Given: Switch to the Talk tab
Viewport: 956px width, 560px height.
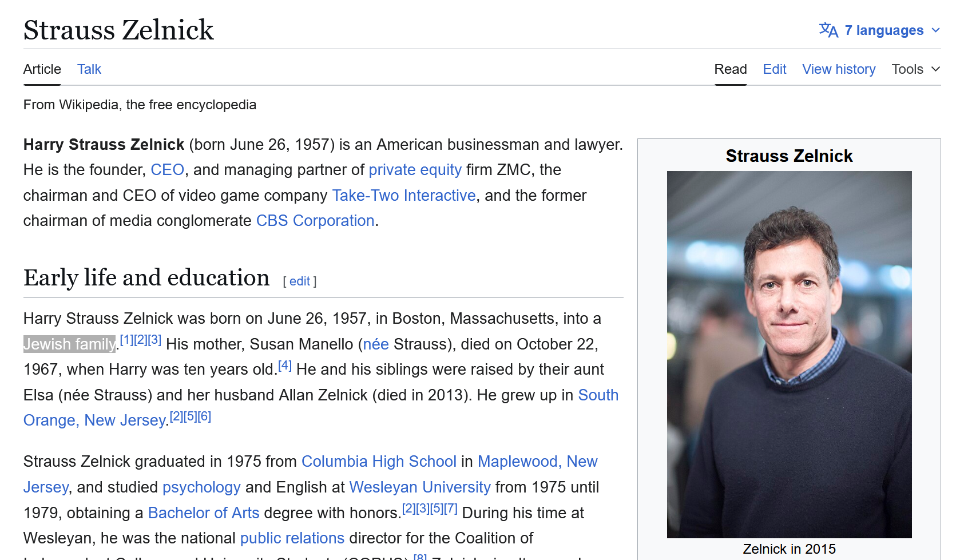Looking at the screenshot, I should point(89,69).
